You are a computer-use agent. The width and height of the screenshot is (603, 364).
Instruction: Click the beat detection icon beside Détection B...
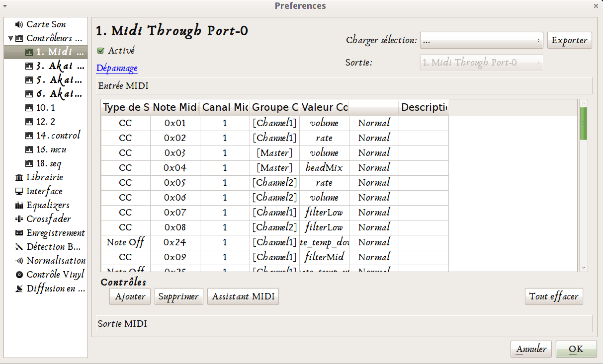click(19, 247)
